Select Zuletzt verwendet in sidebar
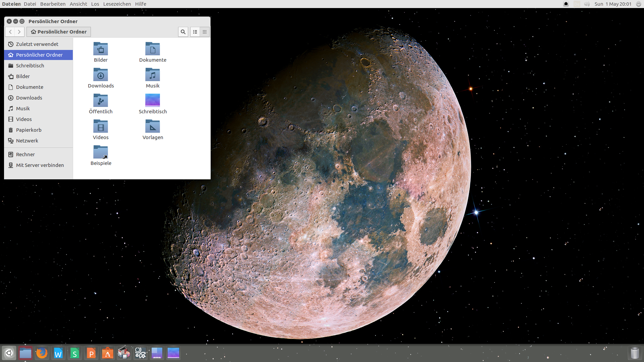Screen dimensions: 644x362 (37, 44)
